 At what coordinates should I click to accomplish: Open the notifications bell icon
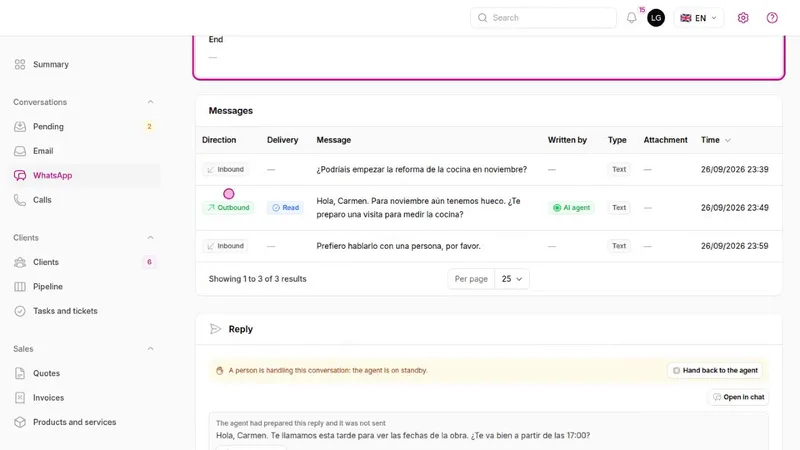click(632, 18)
